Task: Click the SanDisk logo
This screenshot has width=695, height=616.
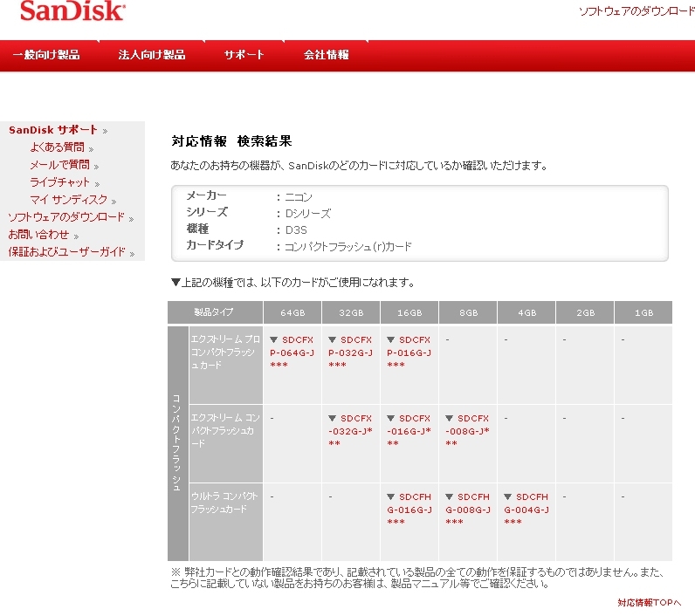Action: pos(72,10)
